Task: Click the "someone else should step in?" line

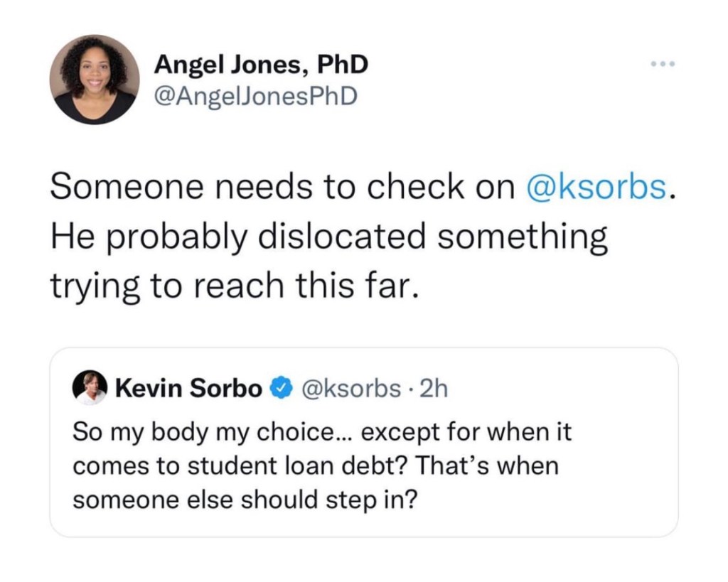Action: (245, 500)
